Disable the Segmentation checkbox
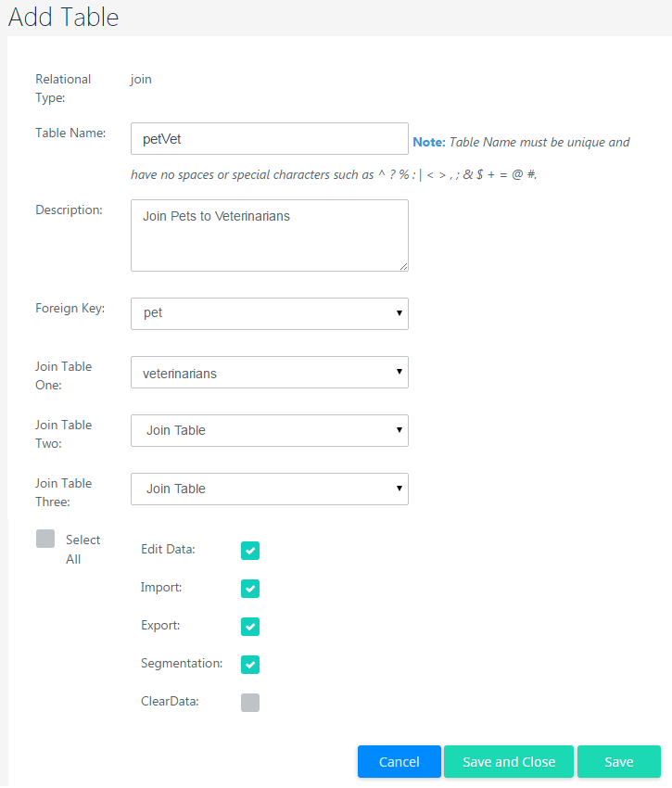Viewport: 672px width, 788px height. point(250,665)
